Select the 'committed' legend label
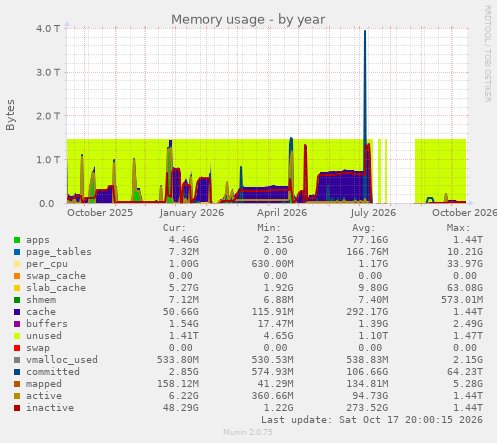 coord(53,372)
